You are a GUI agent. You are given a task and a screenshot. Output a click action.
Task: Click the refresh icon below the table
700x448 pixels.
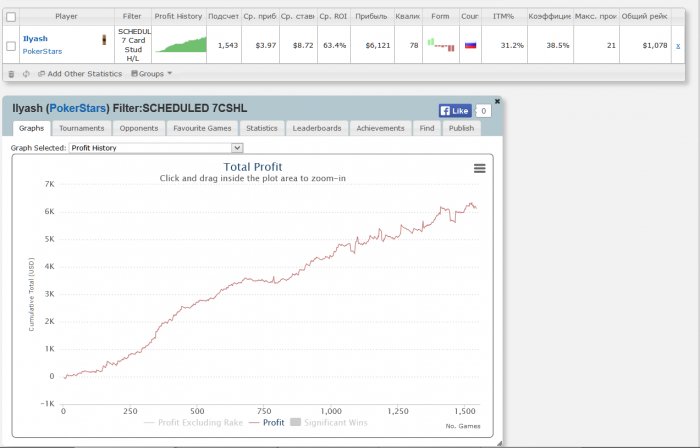tap(26, 74)
